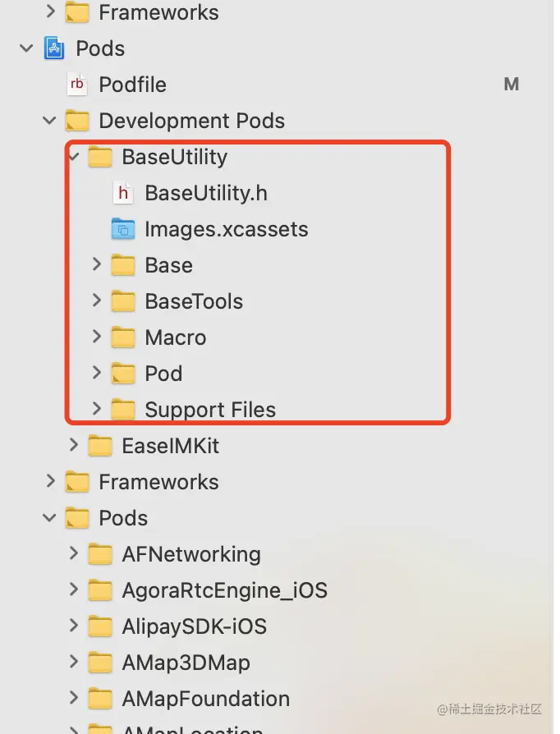Select the AMap3DMap pod entry
Image resolution: width=560 pixels, height=734 pixels.
coord(186,663)
